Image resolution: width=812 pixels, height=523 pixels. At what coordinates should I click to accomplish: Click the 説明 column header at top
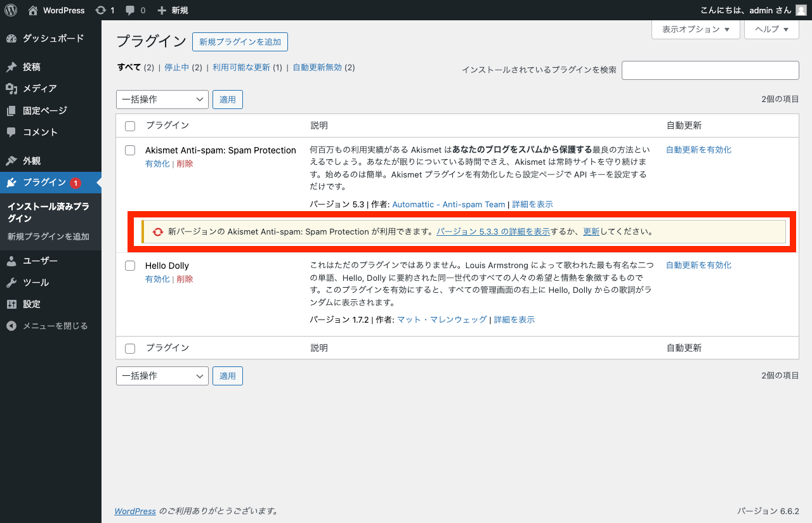[x=319, y=126]
